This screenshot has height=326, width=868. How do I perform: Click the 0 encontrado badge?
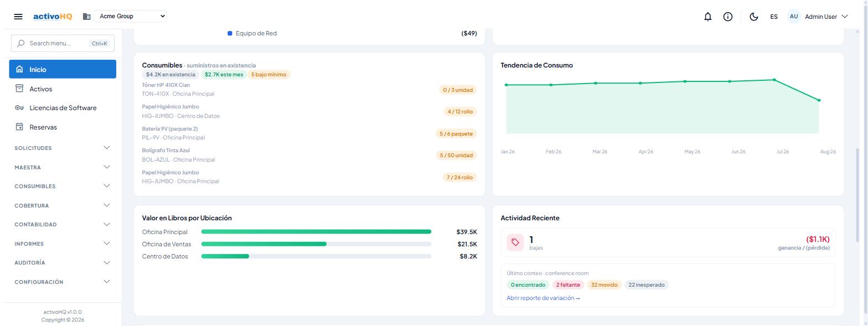(528, 284)
